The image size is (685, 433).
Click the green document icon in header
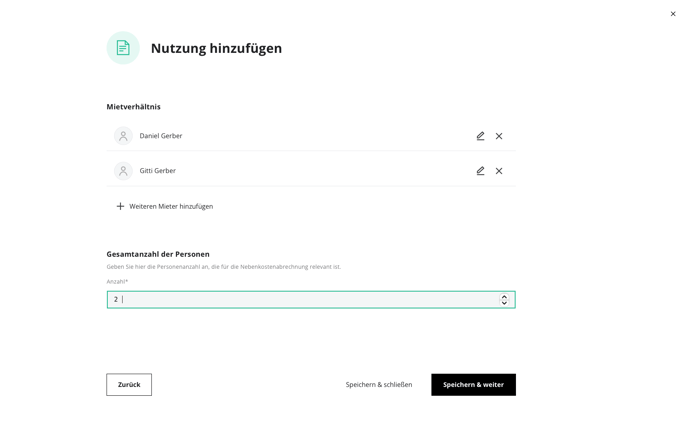[x=123, y=48]
